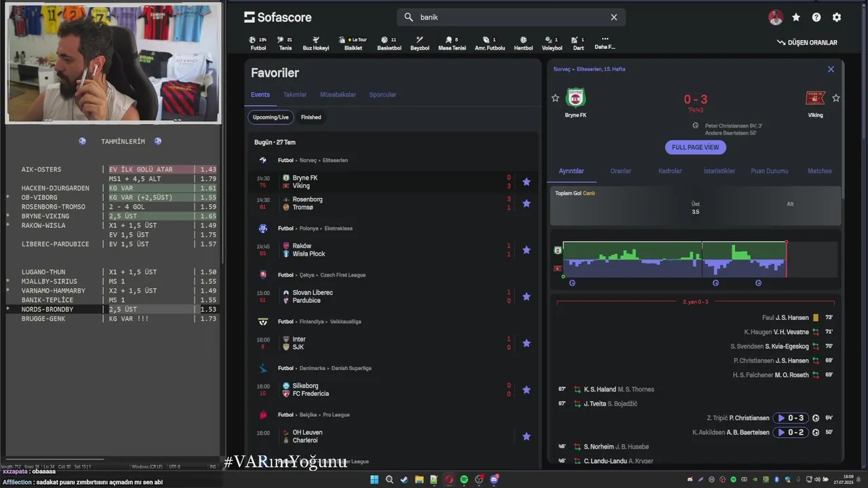This screenshot has height=488, width=868.
Task: Open the Futbol sport category
Action: click(x=258, y=43)
